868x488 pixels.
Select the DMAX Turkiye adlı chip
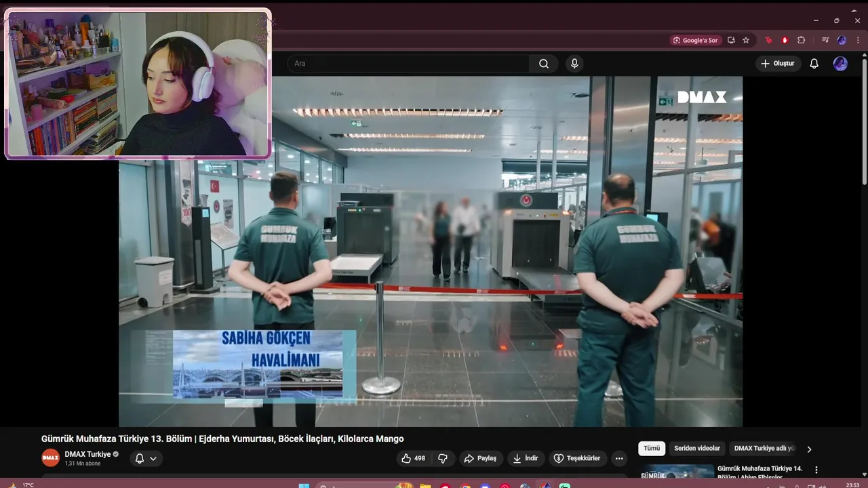coord(764,448)
